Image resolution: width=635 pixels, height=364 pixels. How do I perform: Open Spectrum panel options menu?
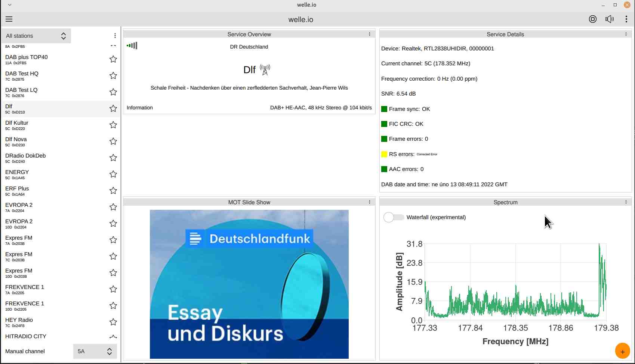coord(626,202)
